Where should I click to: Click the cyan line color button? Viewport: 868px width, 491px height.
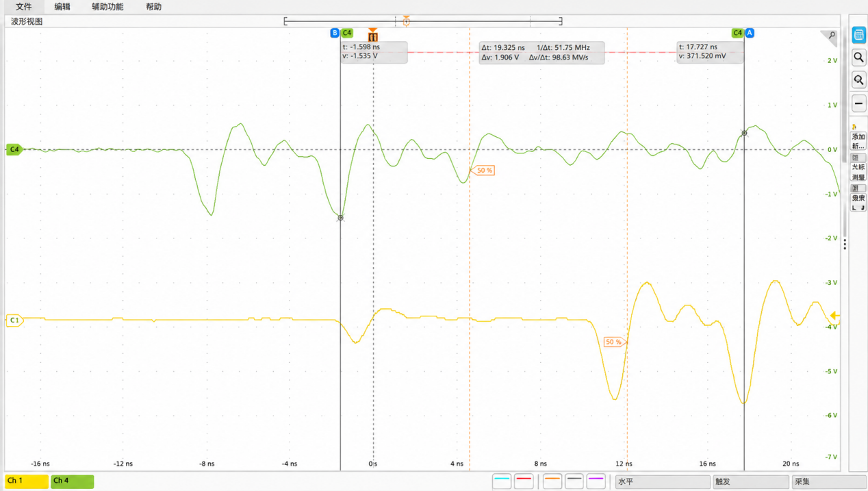(502, 481)
